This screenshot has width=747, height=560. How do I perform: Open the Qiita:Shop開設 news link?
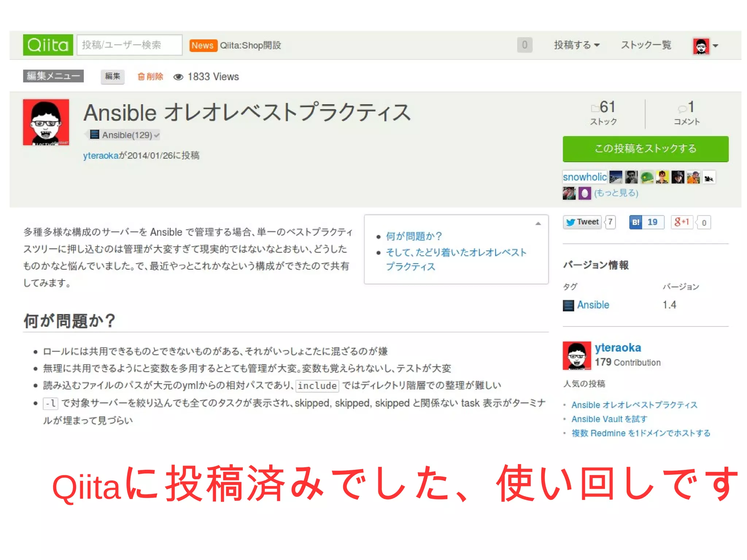[x=250, y=45]
